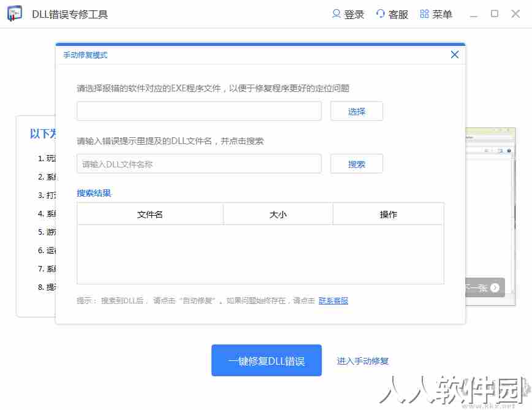Click the 手动修复模式 dialog title

tap(86, 55)
